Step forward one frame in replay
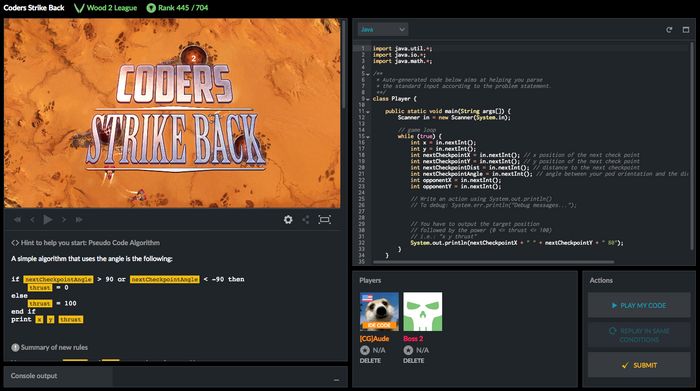 [x=64, y=220]
